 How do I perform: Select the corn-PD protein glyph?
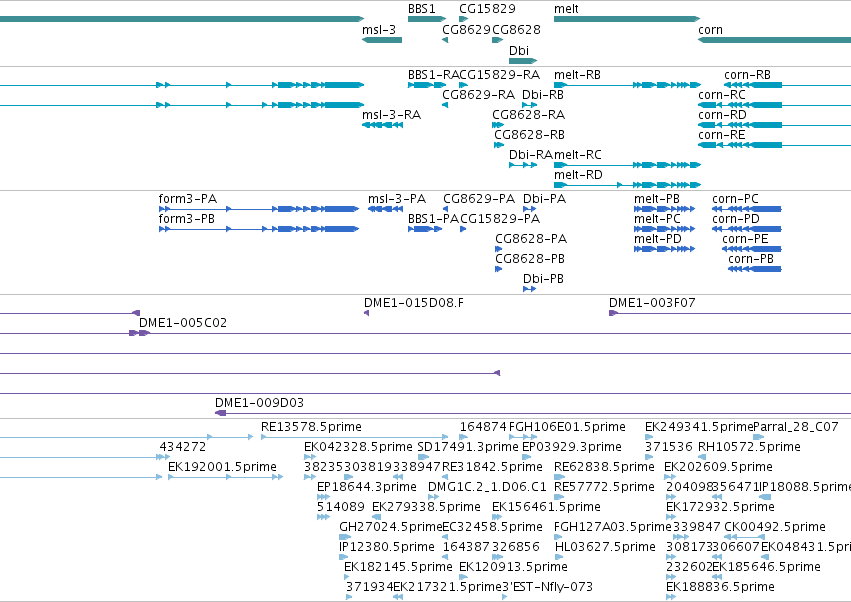[x=747, y=229]
